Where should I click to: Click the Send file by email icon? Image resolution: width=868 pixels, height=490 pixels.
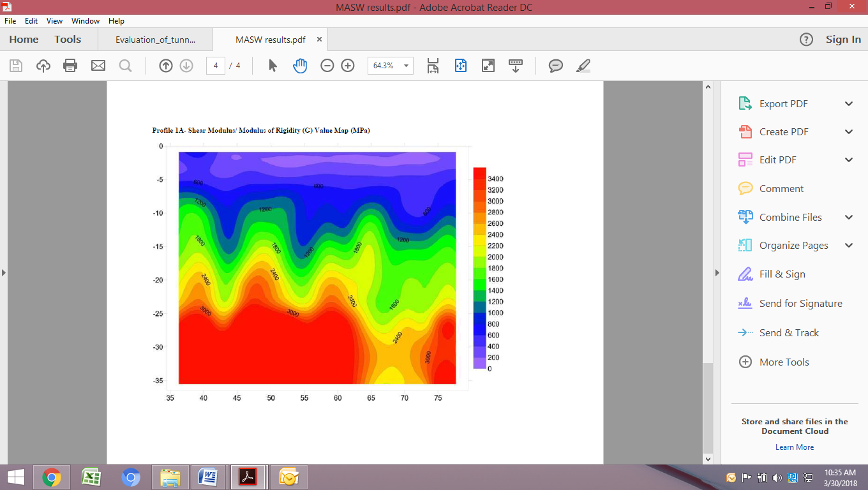pos(98,66)
